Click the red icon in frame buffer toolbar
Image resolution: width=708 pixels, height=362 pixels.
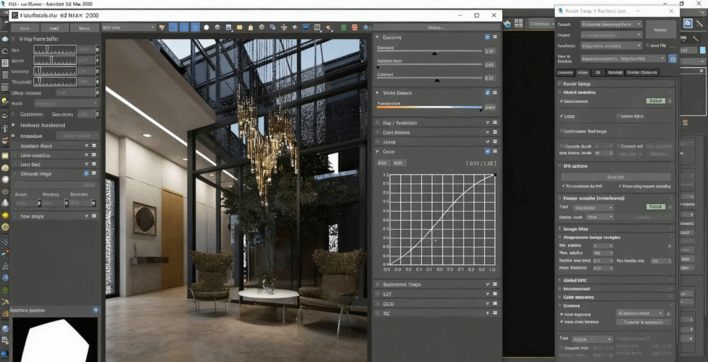[354, 28]
